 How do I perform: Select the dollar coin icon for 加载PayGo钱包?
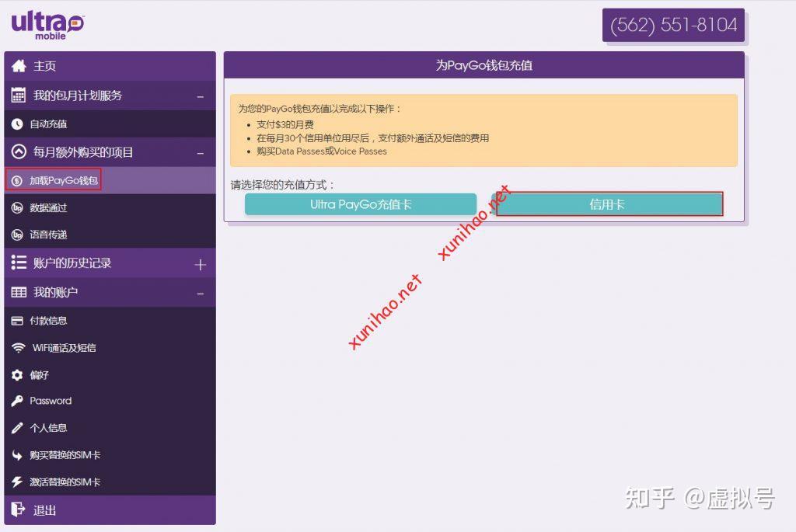17,180
